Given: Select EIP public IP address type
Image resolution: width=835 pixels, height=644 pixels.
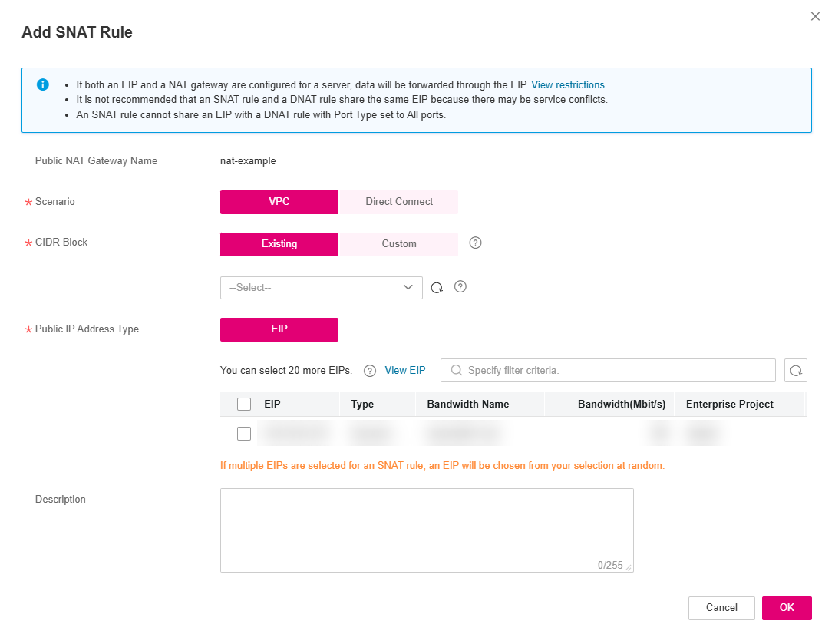Looking at the screenshot, I should pyautogui.click(x=279, y=329).
